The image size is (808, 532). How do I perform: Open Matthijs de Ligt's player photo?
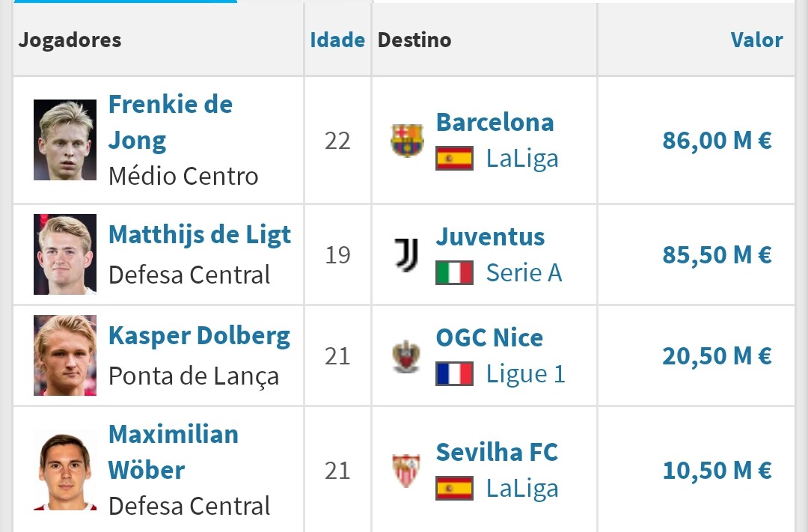(x=65, y=254)
